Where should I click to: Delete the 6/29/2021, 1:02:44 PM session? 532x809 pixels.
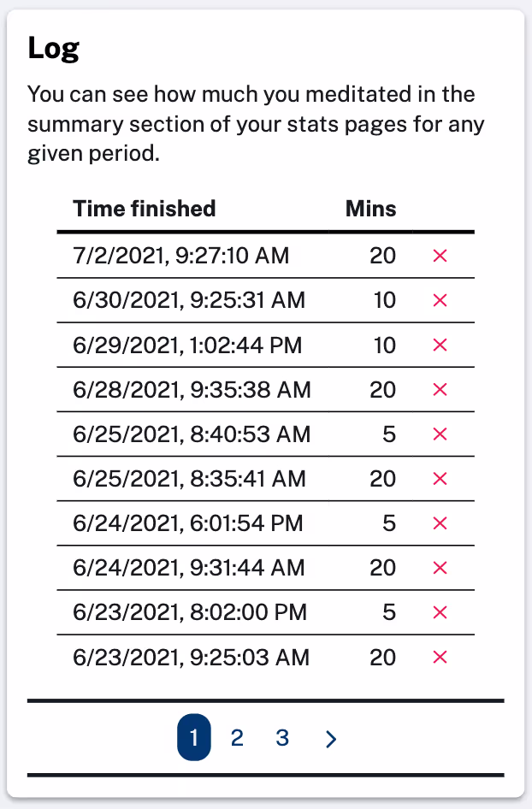pos(440,345)
